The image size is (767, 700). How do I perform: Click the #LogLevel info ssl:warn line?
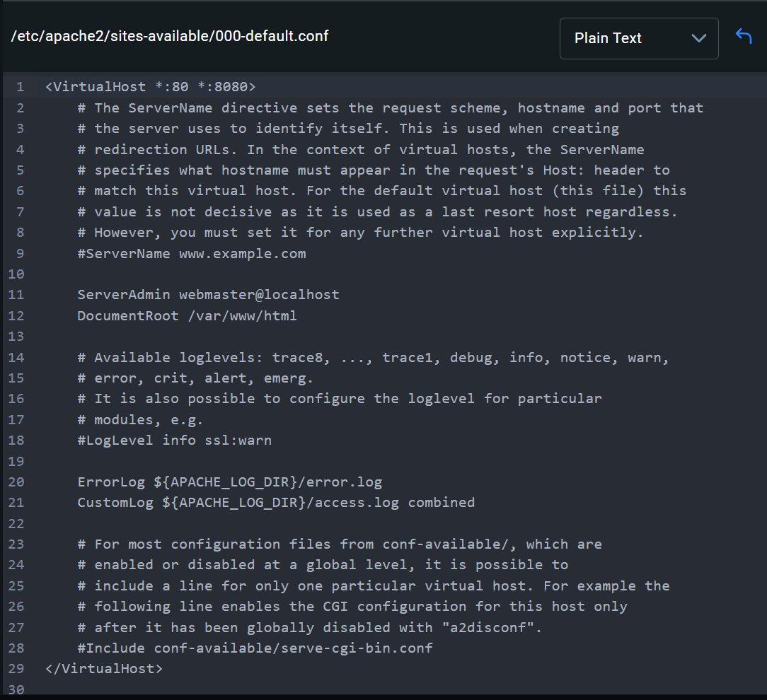[x=175, y=441]
